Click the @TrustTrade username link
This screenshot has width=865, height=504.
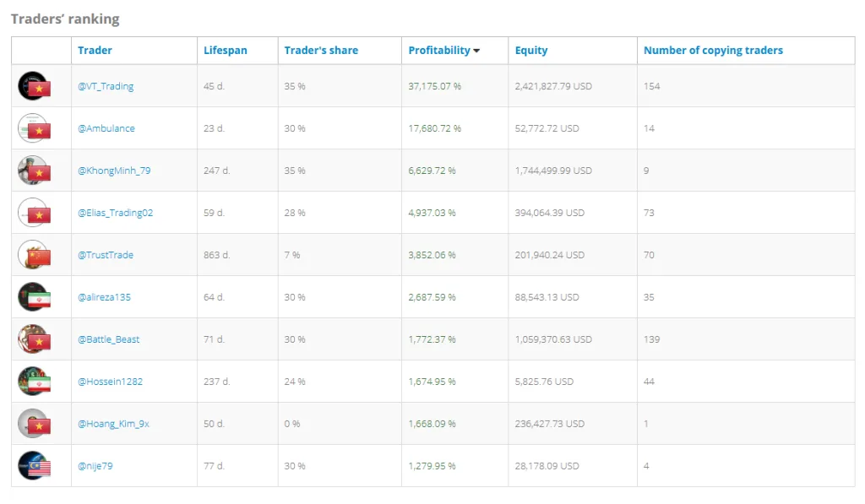[106, 255]
